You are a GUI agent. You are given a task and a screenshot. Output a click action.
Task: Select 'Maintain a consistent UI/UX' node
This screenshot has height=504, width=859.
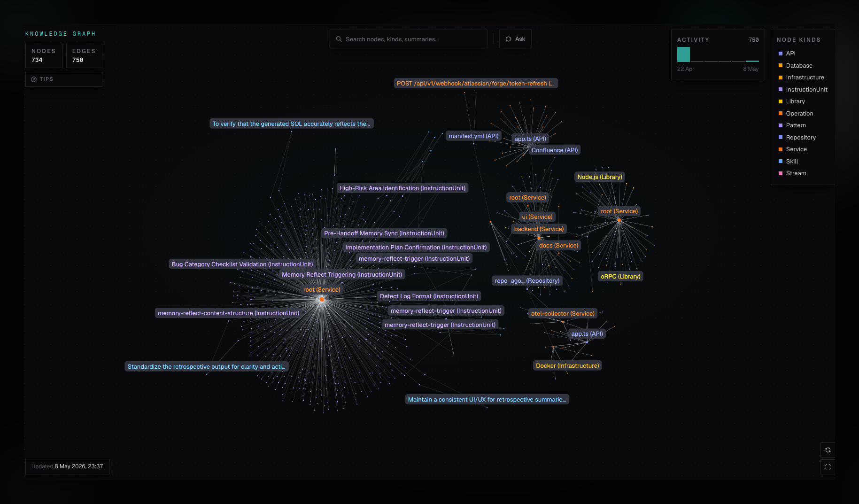coord(487,400)
